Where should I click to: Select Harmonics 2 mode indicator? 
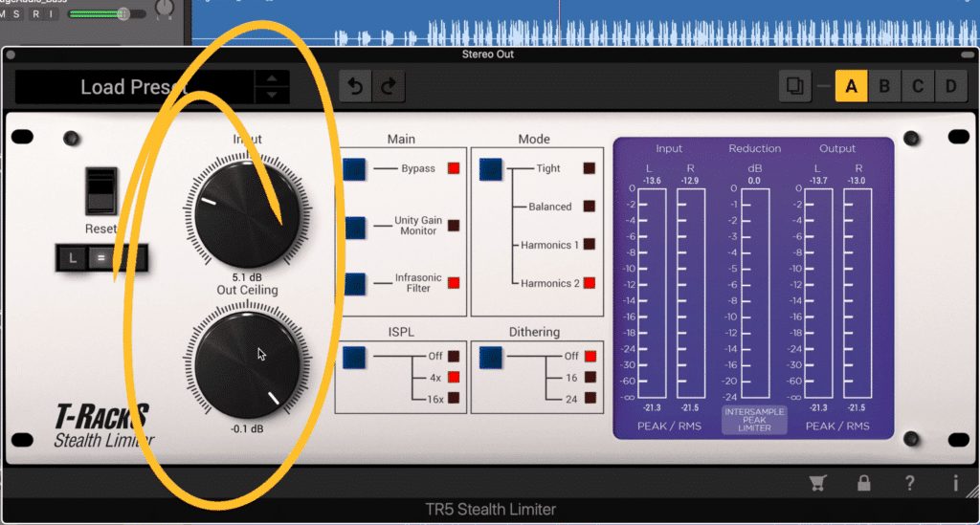590,283
